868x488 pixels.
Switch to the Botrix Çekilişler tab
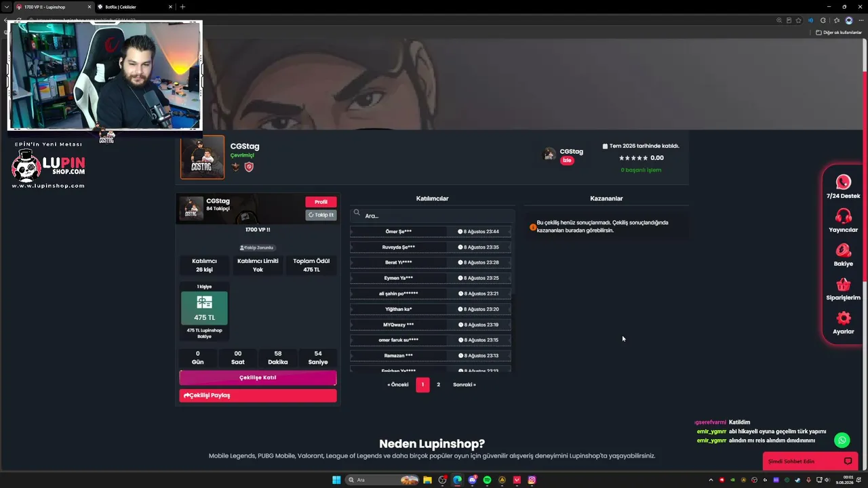coord(134,7)
